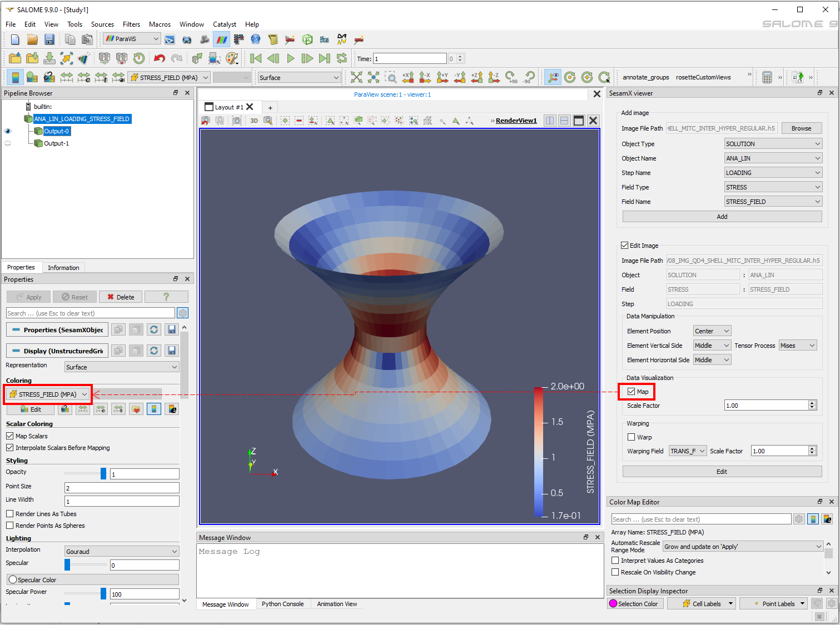Uncheck the Map checkbox
Image resolution: width=840 pixels, height=625 pixels.
631,392
